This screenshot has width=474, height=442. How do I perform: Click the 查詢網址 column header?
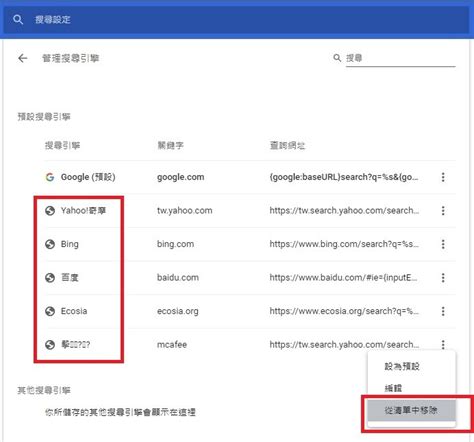[x=287, y=145]
